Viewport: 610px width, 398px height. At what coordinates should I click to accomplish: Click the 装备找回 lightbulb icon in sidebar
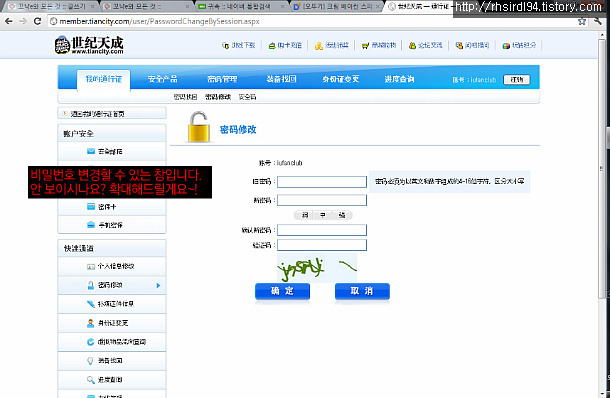click(x=90, y=361)
